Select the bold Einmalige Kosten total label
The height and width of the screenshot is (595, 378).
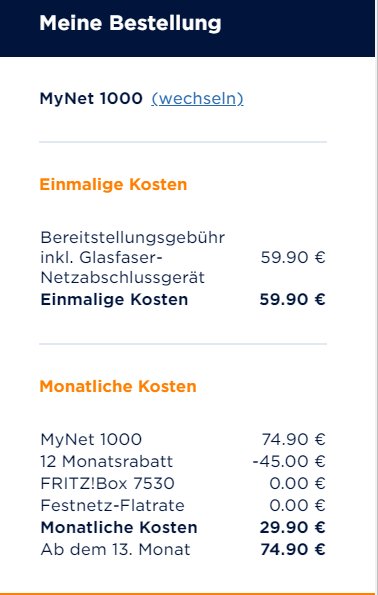click(114, 299)
